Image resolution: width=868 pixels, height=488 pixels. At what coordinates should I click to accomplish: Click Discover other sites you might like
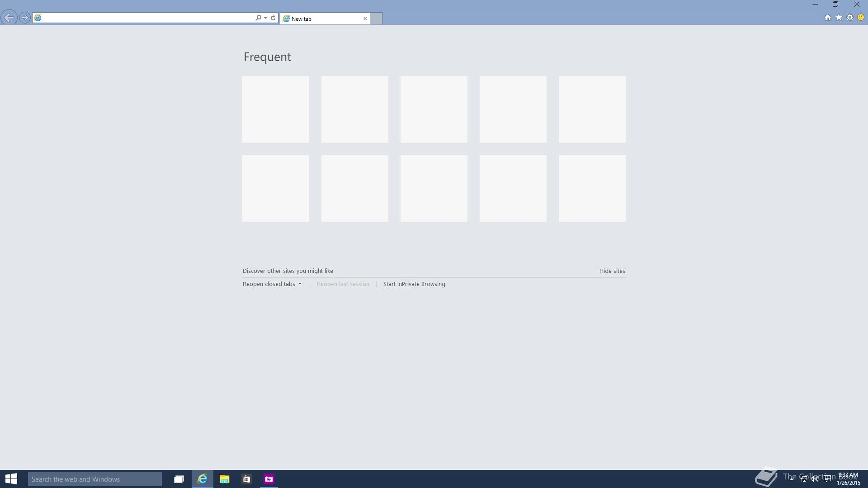point(288,271)
